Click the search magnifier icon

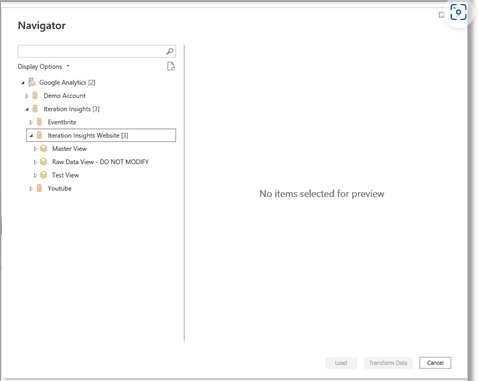(x=170, y=51)
